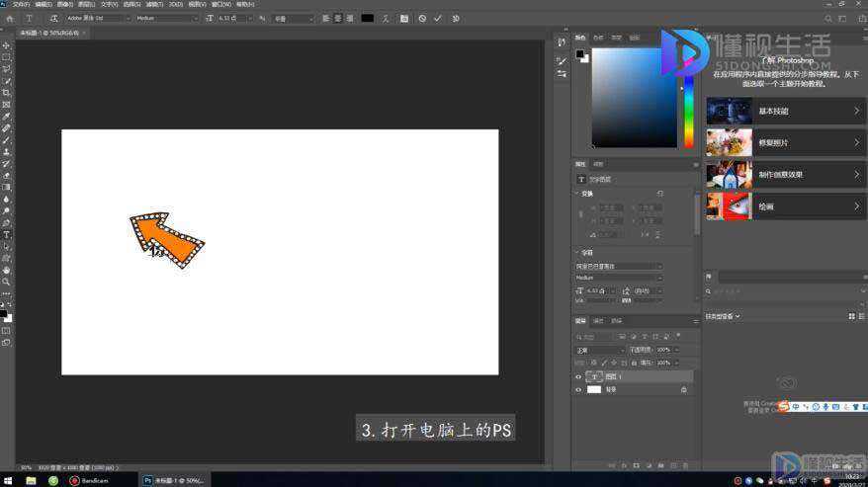Select the Zoom magnifier tool
The image size is (868, 487).
[7, 282]
